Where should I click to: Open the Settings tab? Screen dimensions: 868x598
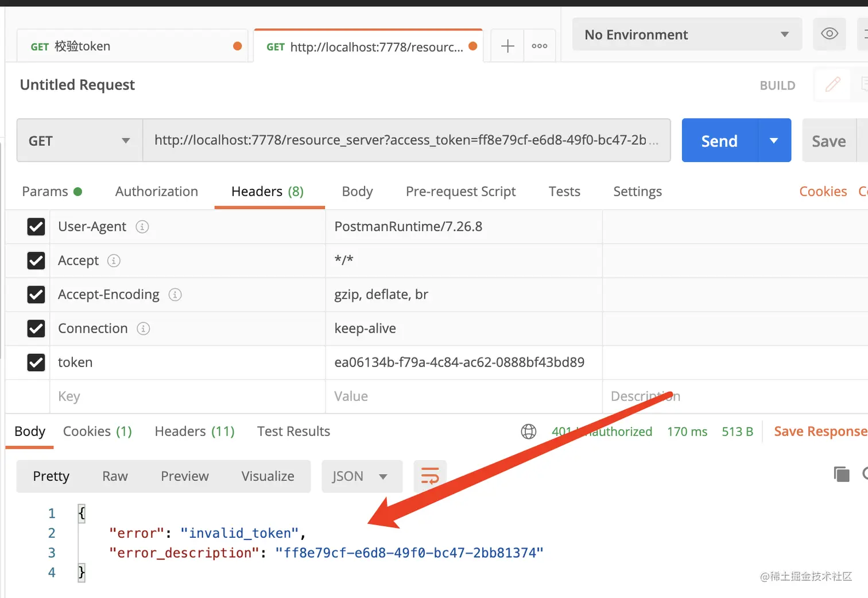637,191
